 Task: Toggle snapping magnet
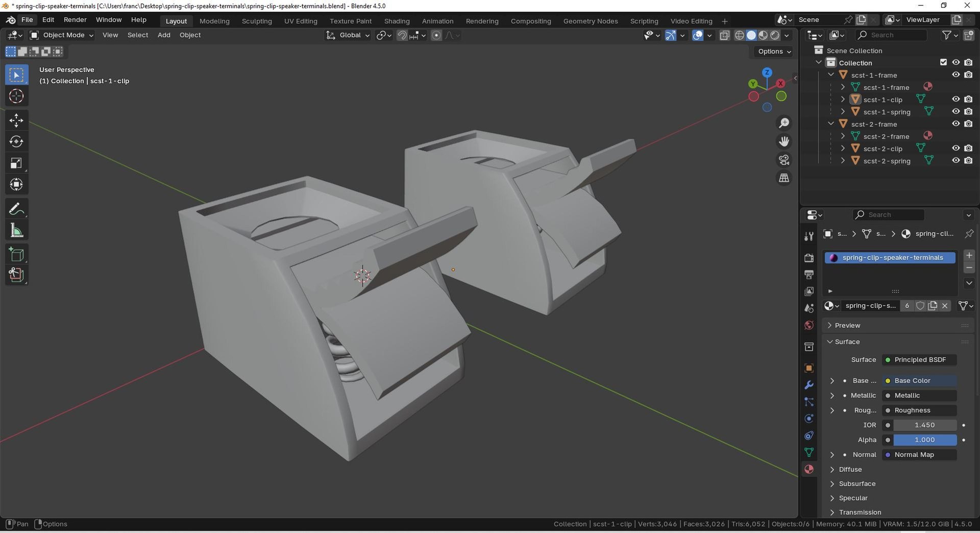tap(402, 35)
